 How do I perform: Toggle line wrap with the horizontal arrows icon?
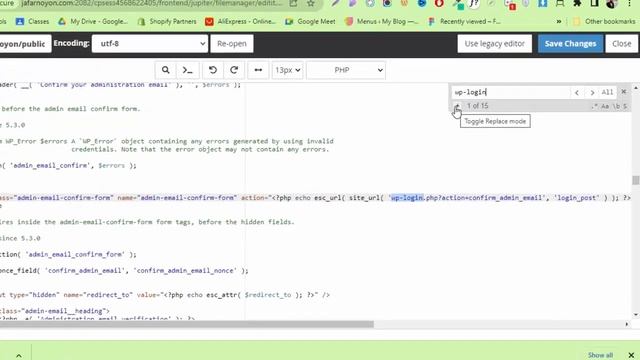click(258, 70)
